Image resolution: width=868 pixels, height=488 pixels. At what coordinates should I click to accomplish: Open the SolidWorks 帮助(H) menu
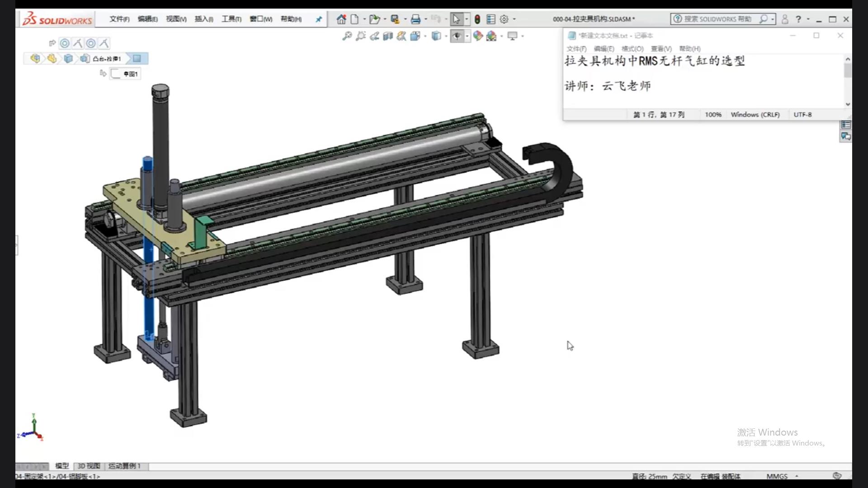(291, 19)
